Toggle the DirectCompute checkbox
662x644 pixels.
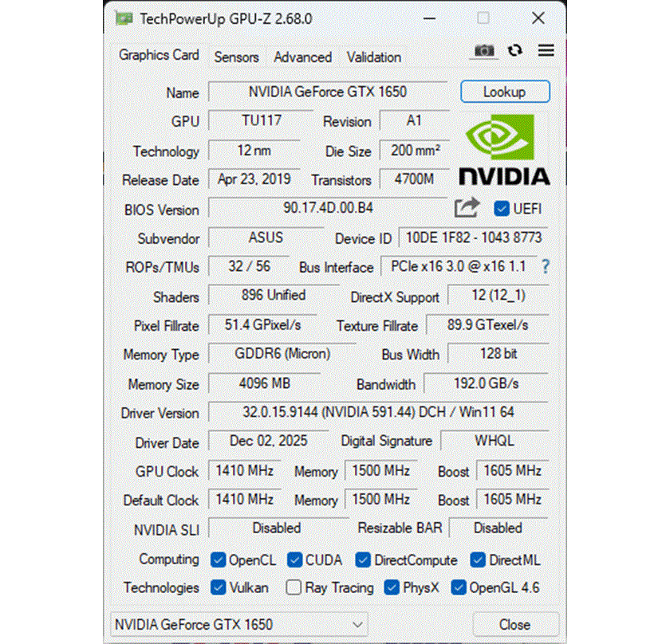tap(363, 560)
